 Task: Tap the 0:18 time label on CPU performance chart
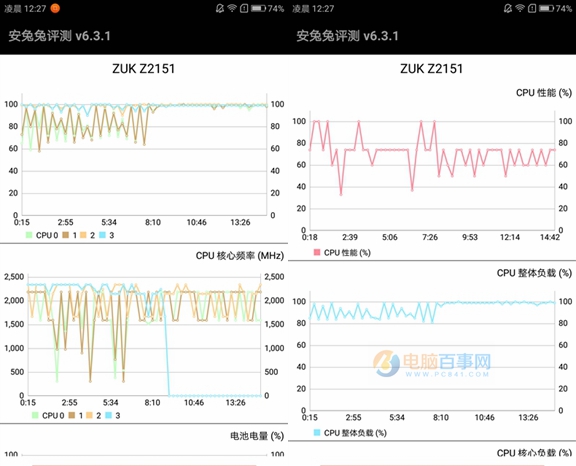pos(310,237)
